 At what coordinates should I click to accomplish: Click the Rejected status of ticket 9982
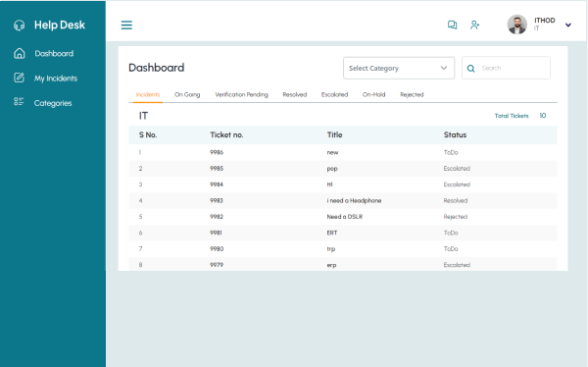tap(456, 217)
